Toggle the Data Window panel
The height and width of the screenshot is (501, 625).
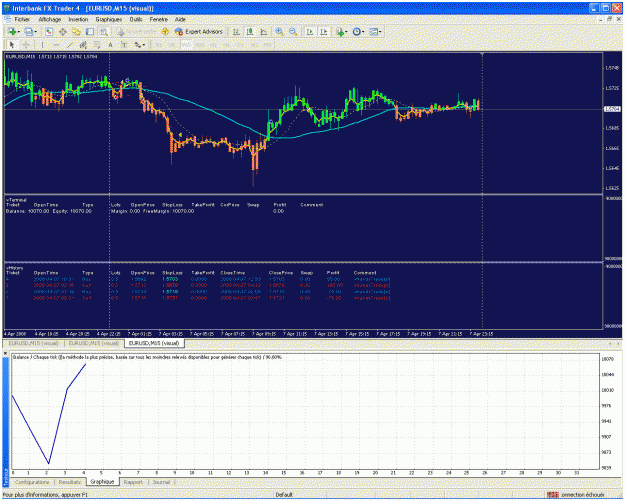(63, 31)
